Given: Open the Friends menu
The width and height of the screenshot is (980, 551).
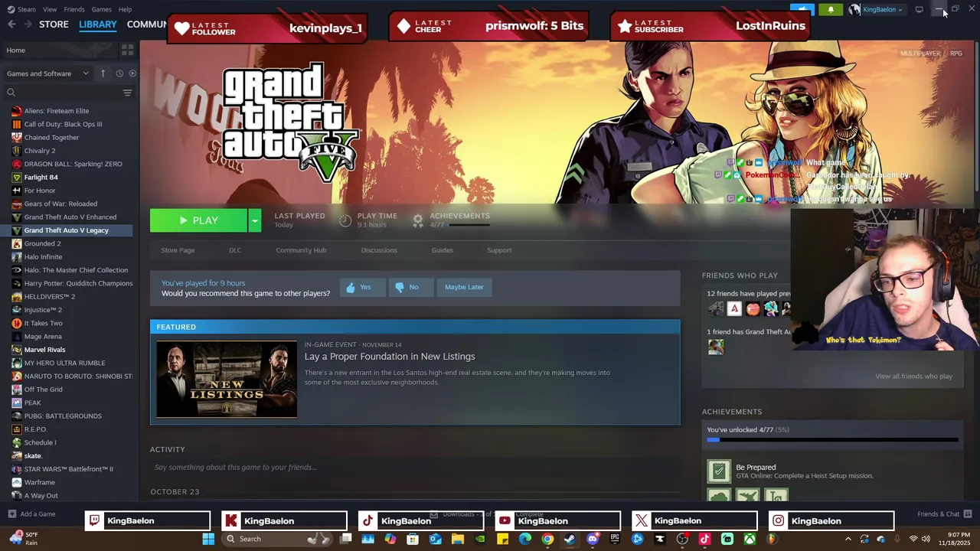Looking at the screenshot, I should (74, 9).
